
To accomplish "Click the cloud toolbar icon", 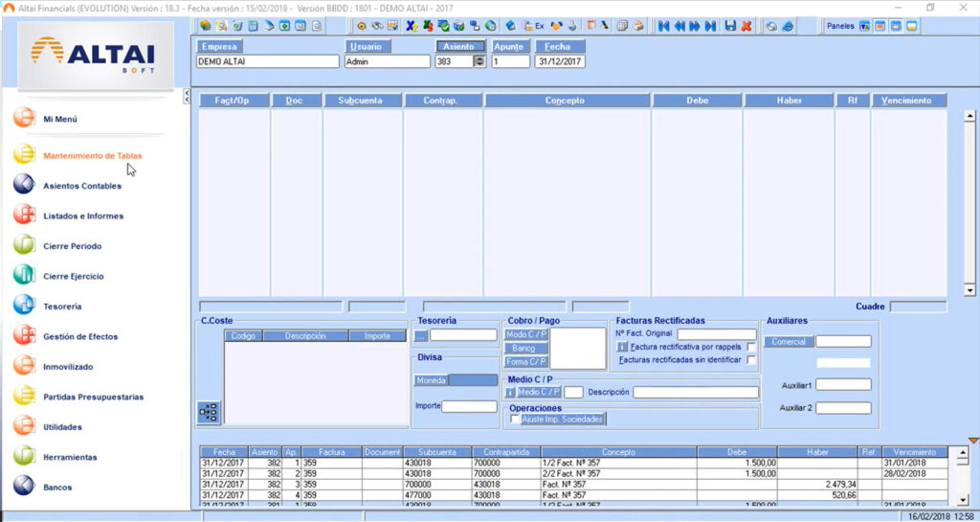I will tap(771, 26).
